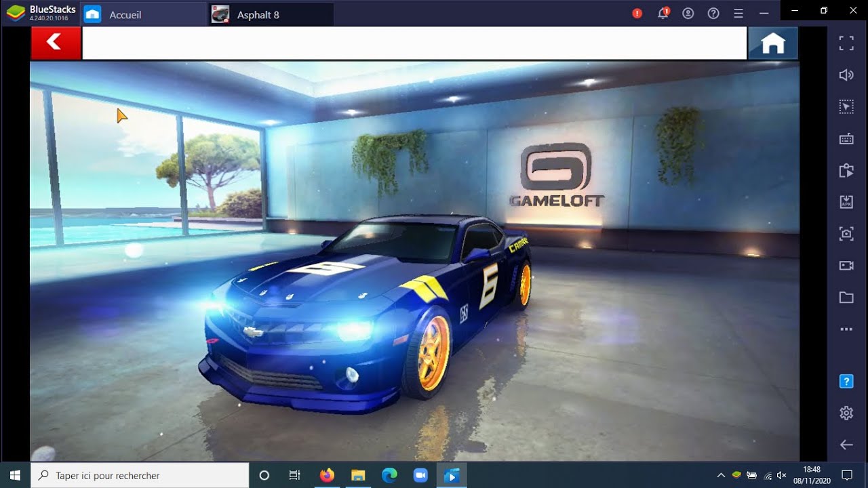Open Windows Action Center notifications

(x=847, y=475)
